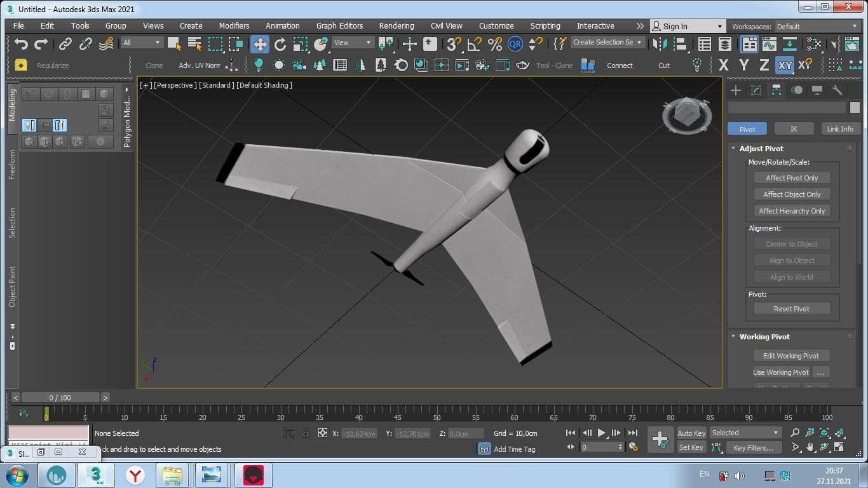
Task: Open the Modifiers menu
Action: coord(234,26)
